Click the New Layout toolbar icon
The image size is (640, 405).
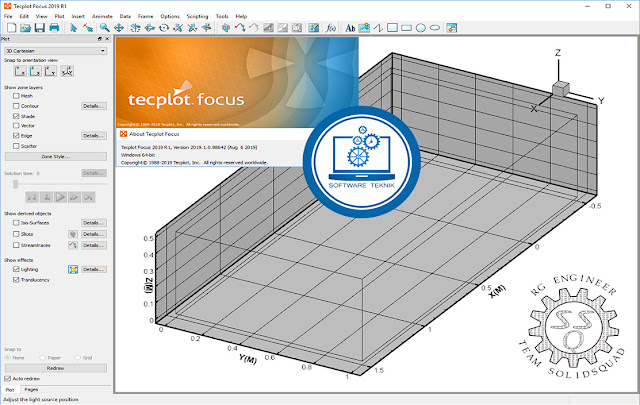[12, 28]
